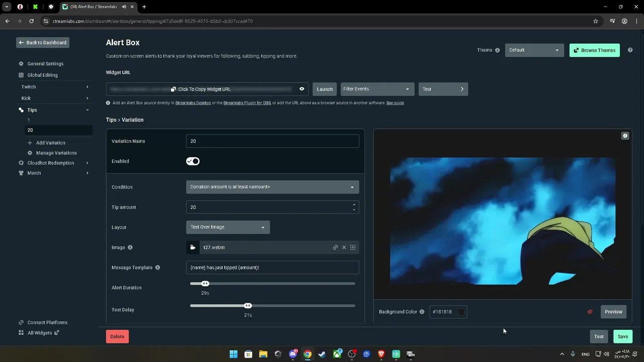Click the Theme info icon

coord(498,50)
